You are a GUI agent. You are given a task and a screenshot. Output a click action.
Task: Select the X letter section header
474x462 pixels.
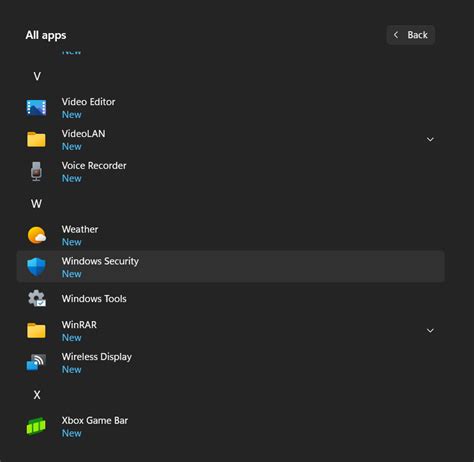click(x=37, y=395)
